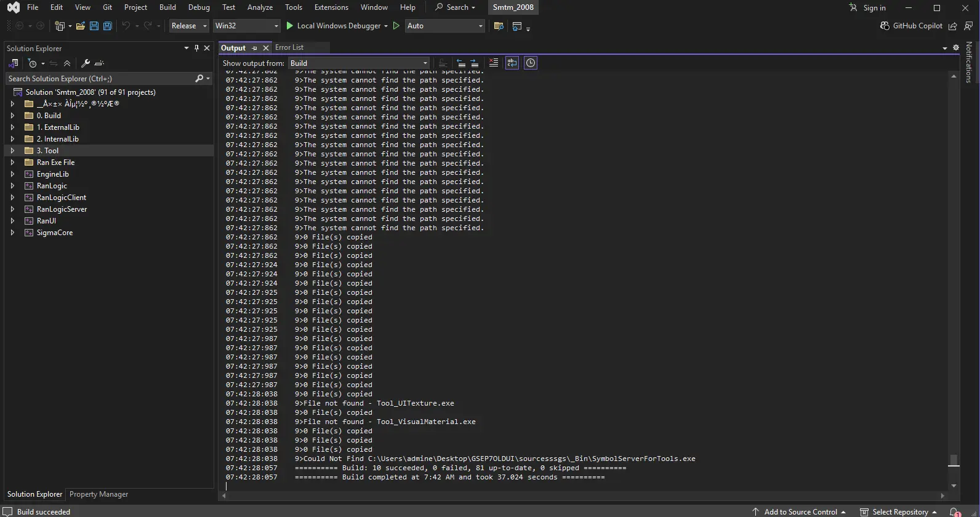Click the Save All icon

108,26
